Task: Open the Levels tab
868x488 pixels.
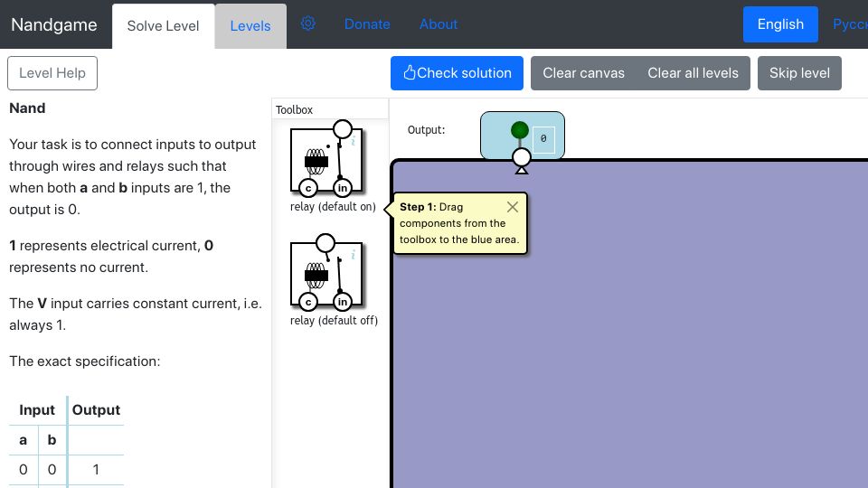Action: point(250,26)
